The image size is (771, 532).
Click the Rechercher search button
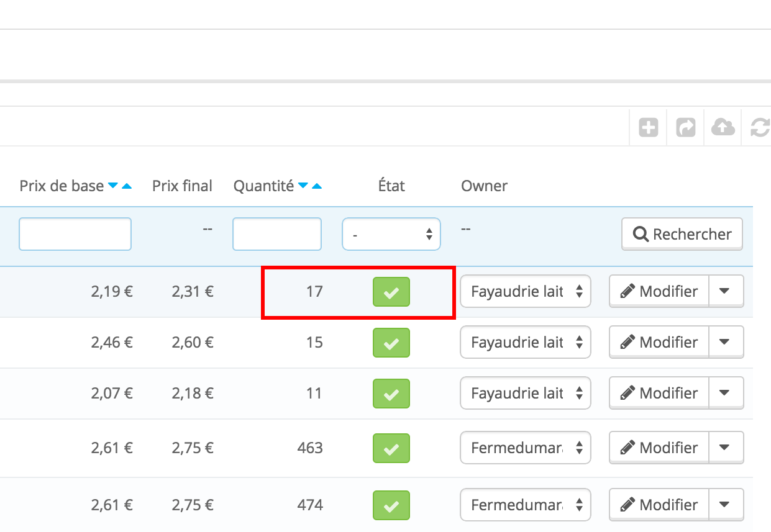pos(682,234)
